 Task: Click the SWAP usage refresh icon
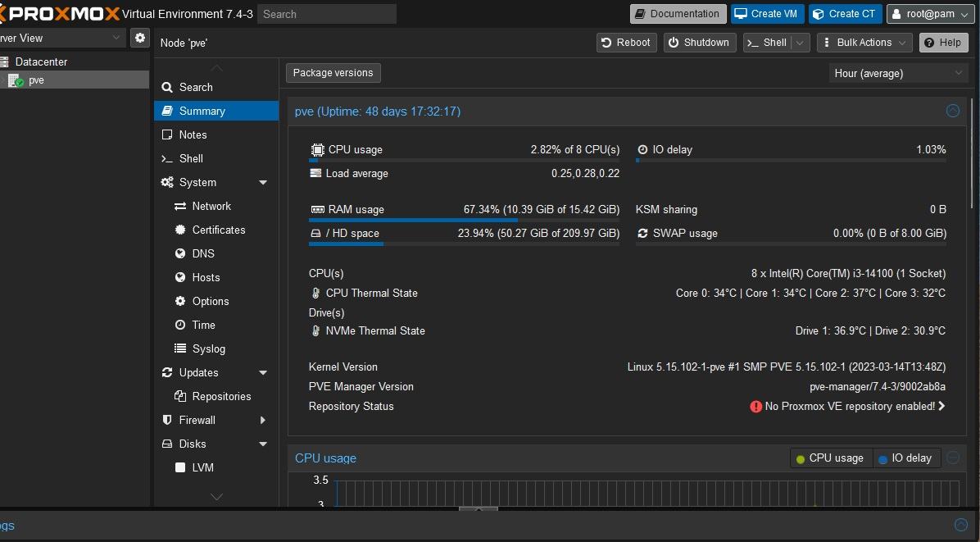(642, 233)
